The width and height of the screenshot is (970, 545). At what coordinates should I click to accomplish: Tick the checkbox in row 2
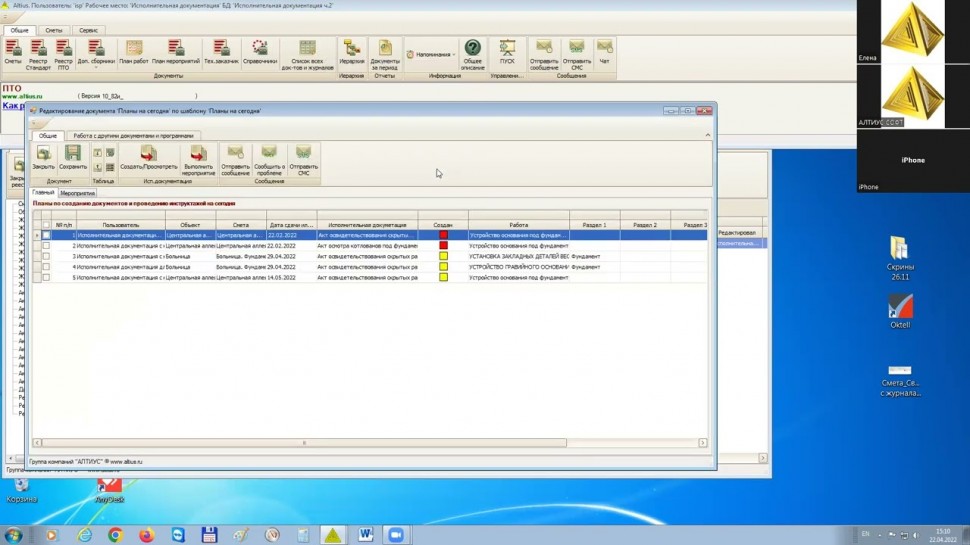(x=46, y=246)
